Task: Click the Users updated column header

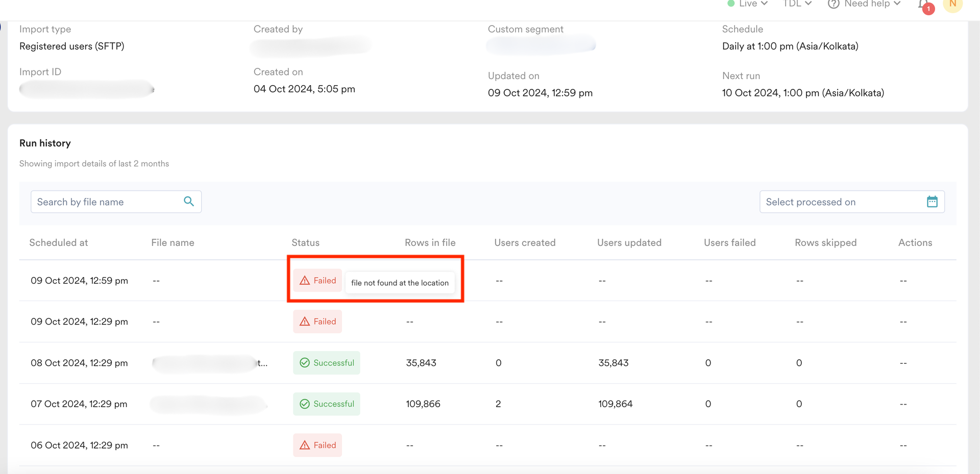Action: [x=629, y=243]
